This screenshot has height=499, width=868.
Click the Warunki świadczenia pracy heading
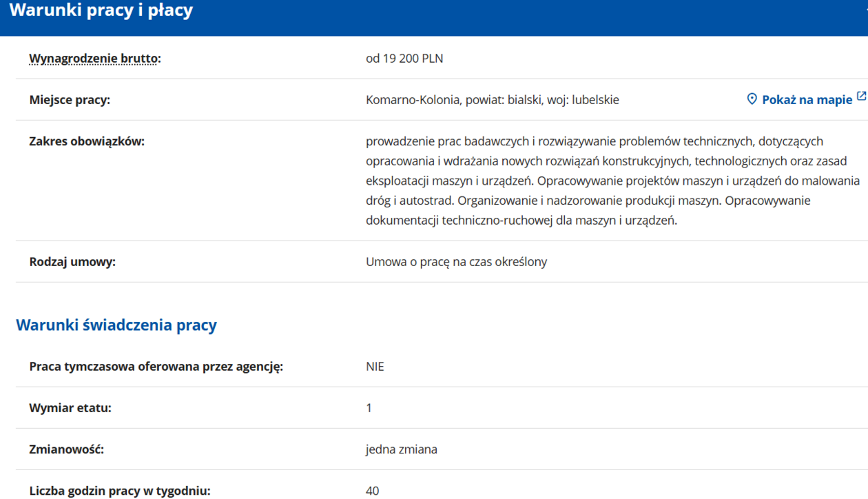point(116,325)
